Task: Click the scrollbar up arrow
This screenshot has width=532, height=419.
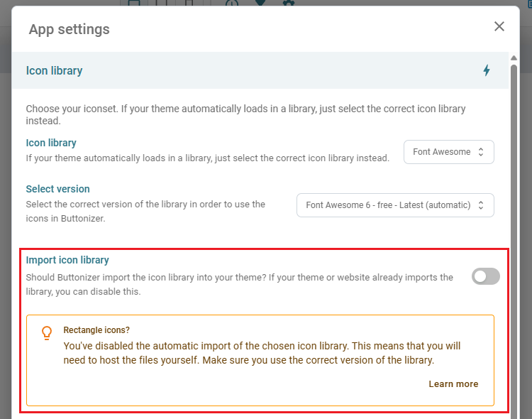Action: click(514, 58)
